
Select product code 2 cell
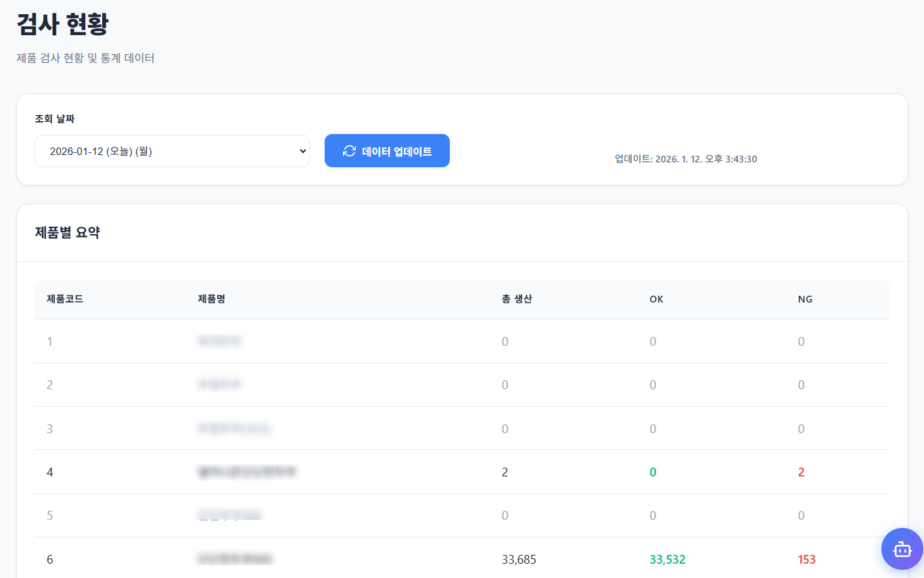(49, 385)
